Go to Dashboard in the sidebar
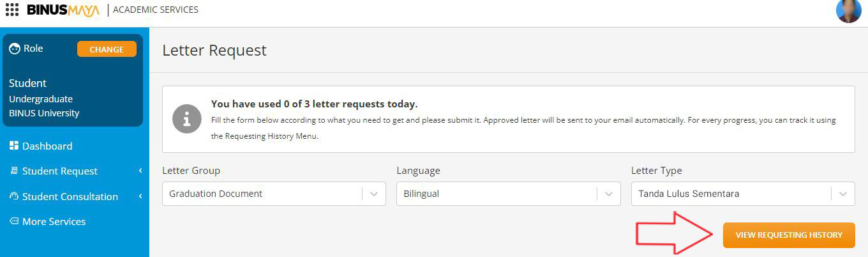The image size is (868, 257). coord(47,146)
